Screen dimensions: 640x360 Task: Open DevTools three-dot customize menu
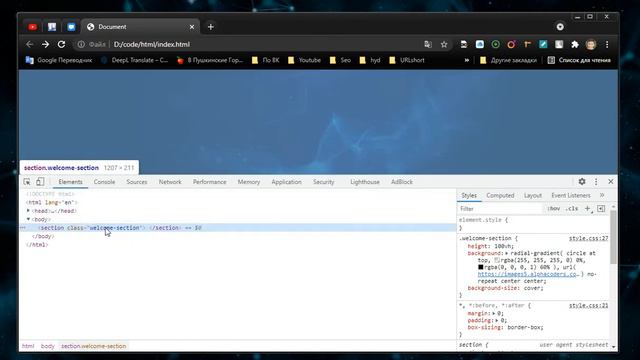coord(596,182)
